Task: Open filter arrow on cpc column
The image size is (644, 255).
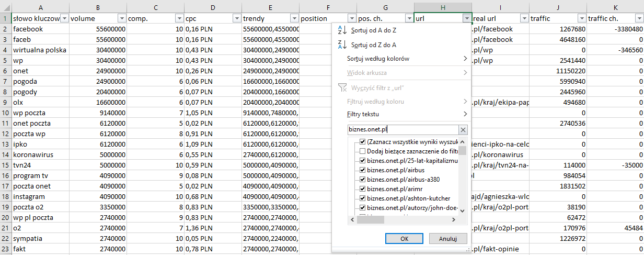Action: (236, 18)
